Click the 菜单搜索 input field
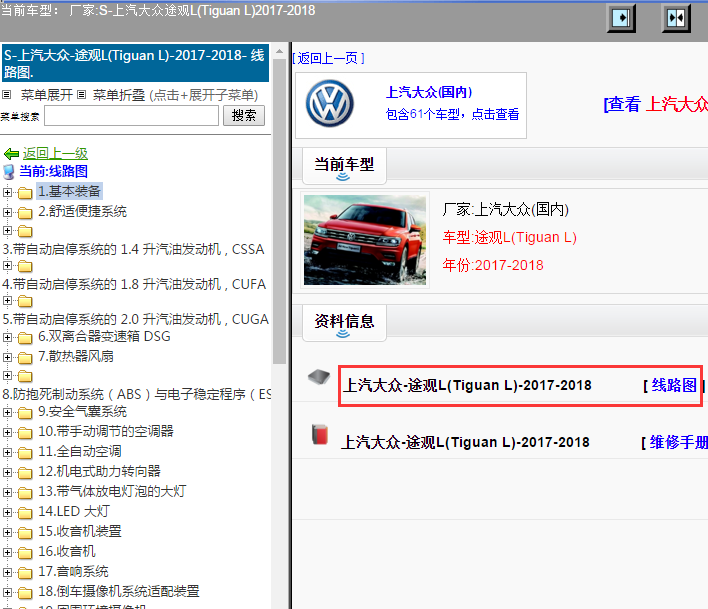Image resolution: width=708 pixels, height=609 pixels. (131, 116)
